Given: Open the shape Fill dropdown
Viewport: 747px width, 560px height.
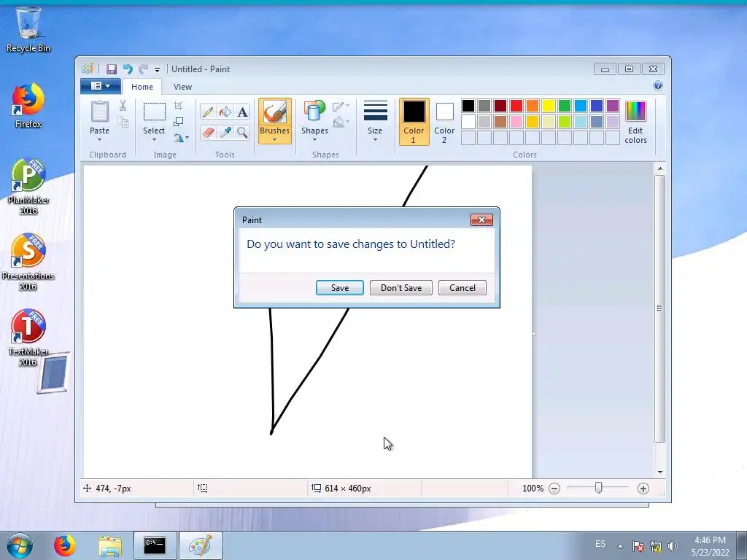Looking at the screenshot, I should [x=341, y=122].
